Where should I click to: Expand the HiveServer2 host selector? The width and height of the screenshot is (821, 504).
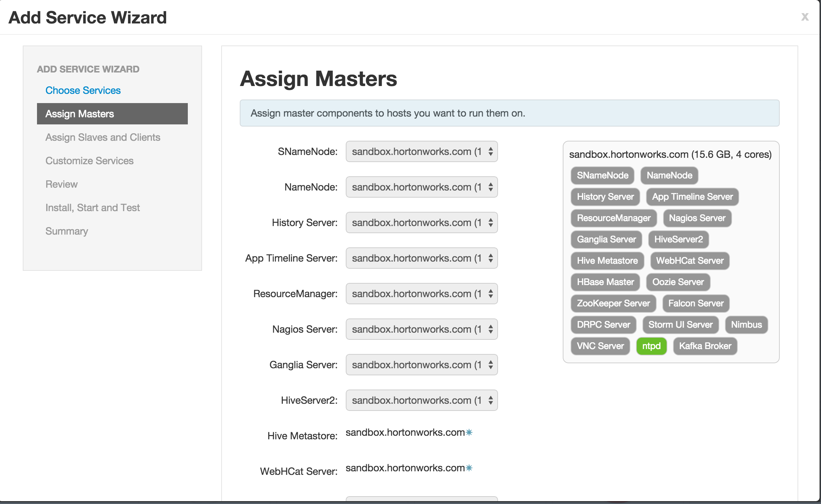tap(422, 400)
